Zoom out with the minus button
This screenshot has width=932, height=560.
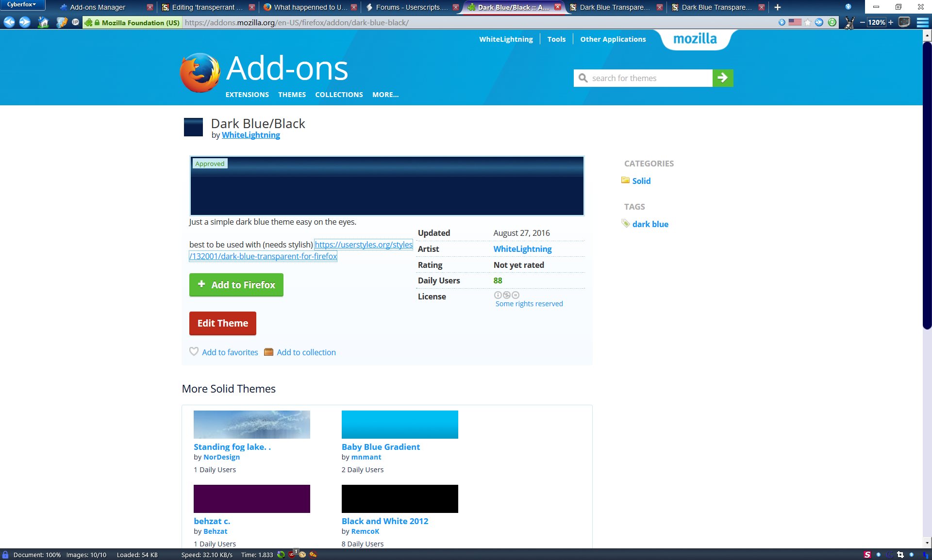(862, 22)
